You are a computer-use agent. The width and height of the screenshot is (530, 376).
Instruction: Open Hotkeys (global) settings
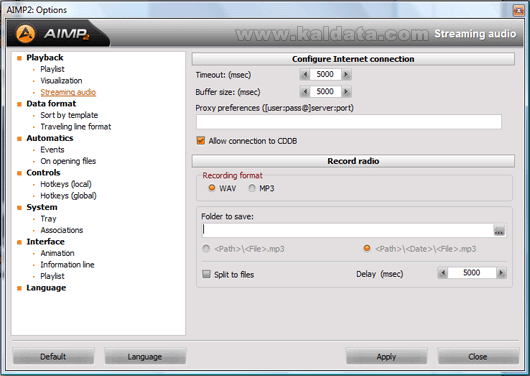[68, 195]
